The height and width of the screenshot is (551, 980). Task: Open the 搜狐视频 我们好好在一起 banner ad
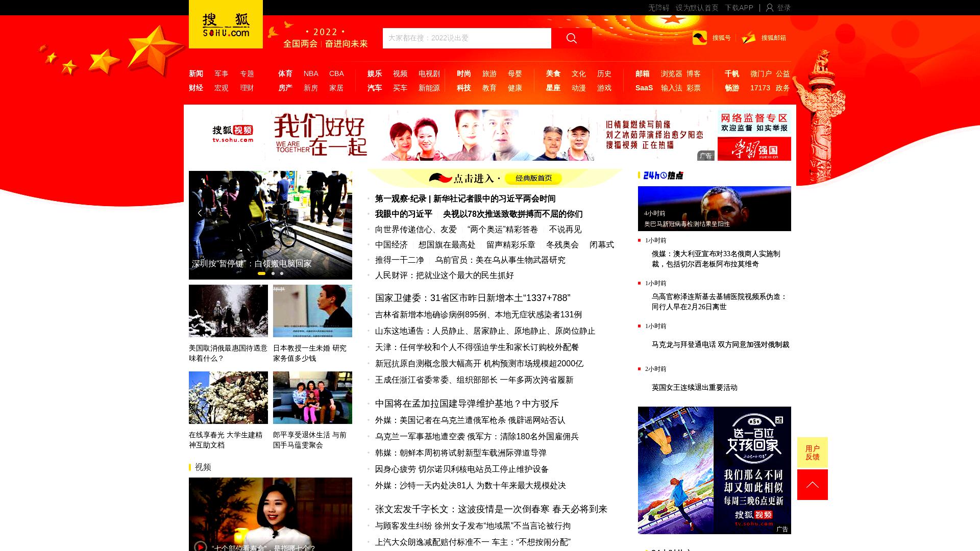(452, 135)
